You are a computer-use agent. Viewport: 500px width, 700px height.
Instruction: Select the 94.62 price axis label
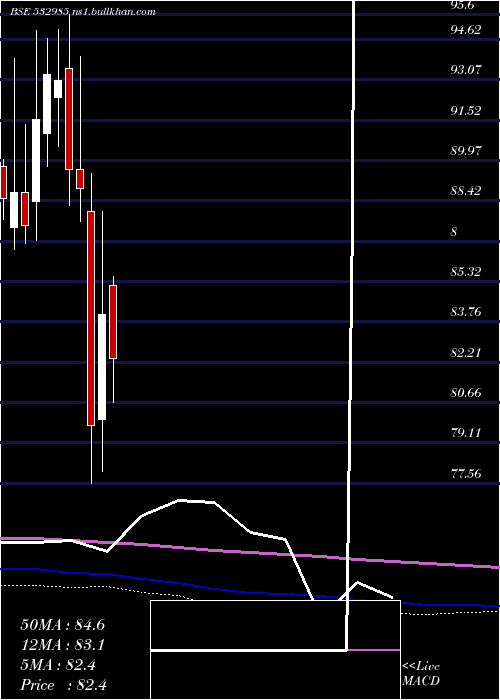(466, 30)
